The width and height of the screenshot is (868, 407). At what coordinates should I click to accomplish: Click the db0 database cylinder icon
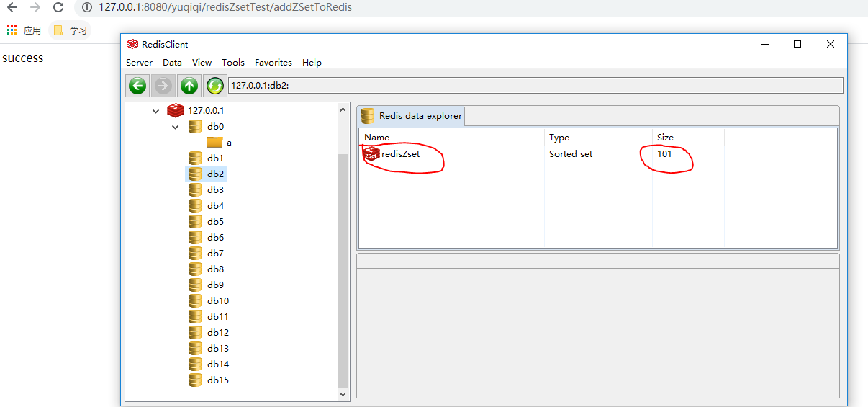[x=195, y=126]
